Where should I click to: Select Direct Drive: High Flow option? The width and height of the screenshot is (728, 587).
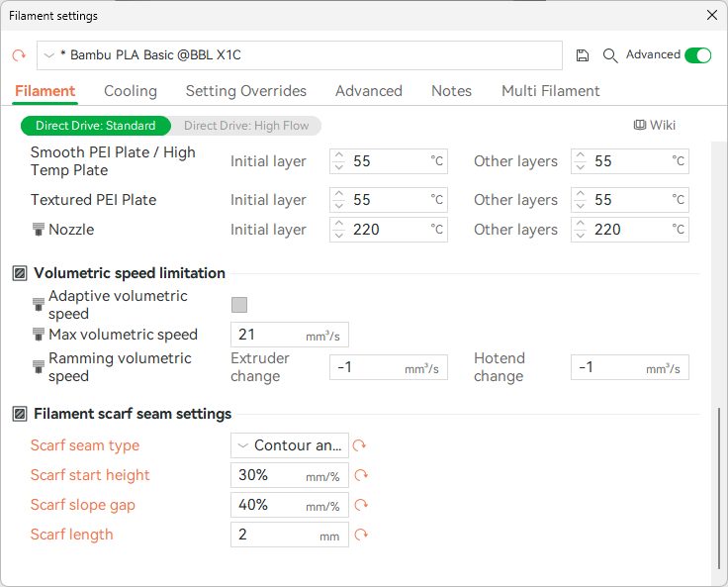246,126
